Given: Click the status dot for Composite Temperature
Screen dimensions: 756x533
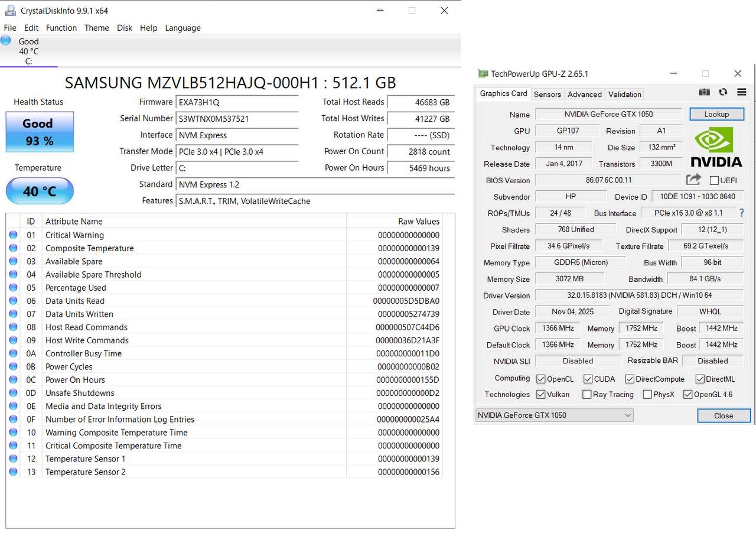Looking at the screenshot, I should 13,248.
